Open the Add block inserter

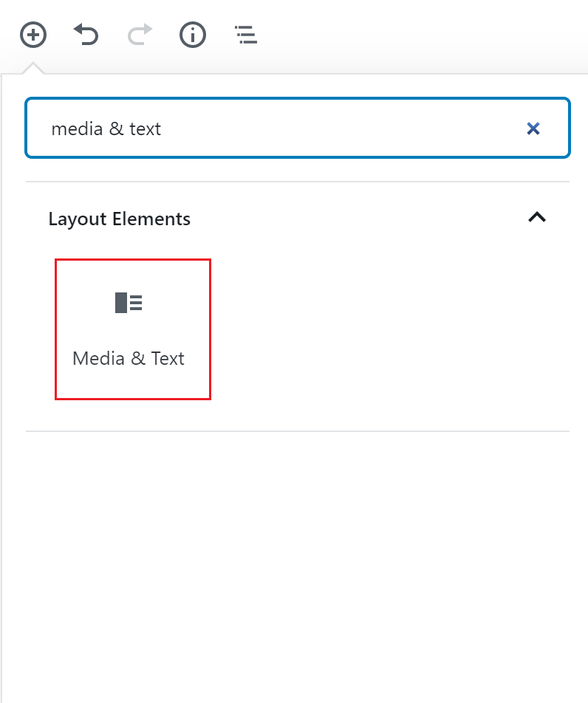pyautogui.click(x=33, y=35)
